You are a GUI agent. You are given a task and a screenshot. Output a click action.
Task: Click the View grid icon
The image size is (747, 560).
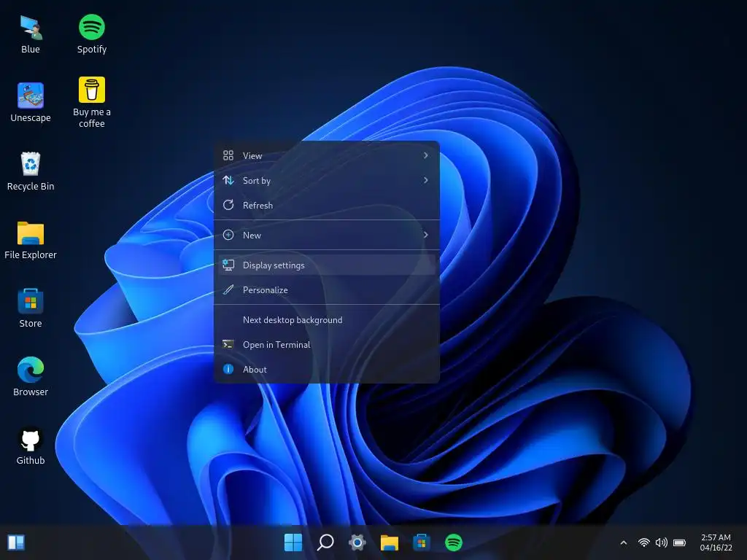228,156
